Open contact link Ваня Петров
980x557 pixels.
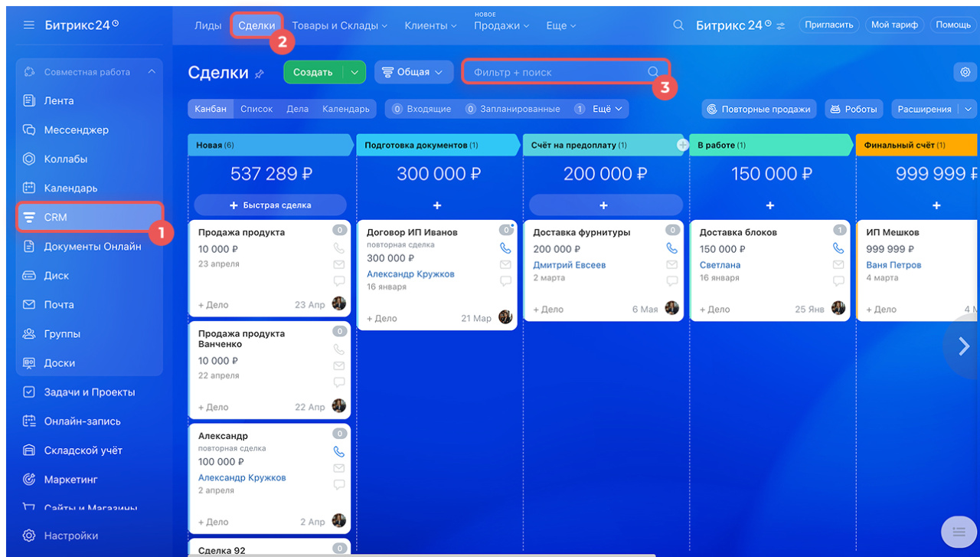point(893,265)
